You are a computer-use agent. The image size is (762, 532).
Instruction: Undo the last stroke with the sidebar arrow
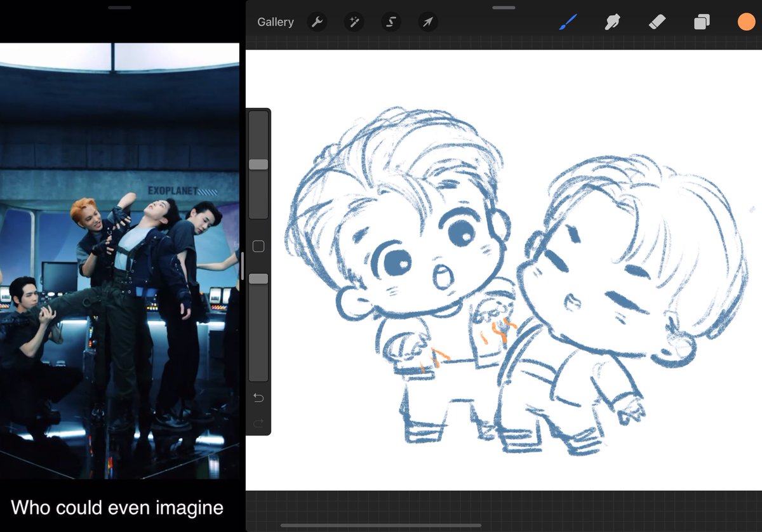tap(258, 397)
